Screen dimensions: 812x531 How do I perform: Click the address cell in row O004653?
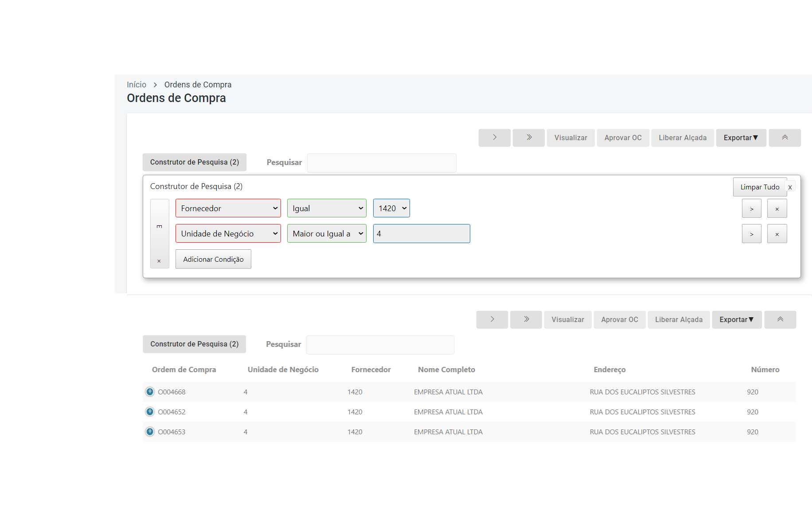[642, 432]
